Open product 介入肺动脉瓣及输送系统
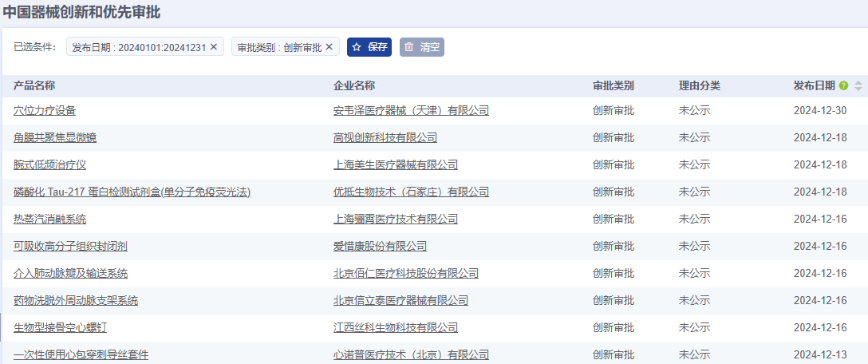The image size is (868, 364). 70,273
